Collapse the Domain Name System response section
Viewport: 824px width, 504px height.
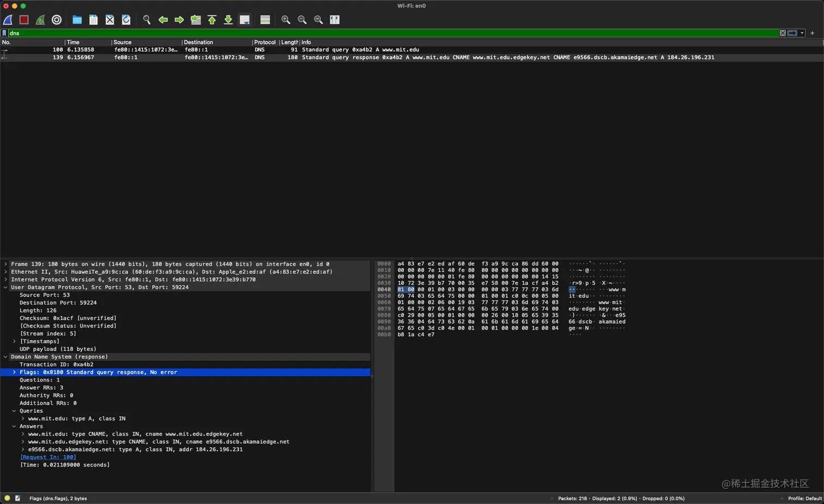click(x=5, y=357)
